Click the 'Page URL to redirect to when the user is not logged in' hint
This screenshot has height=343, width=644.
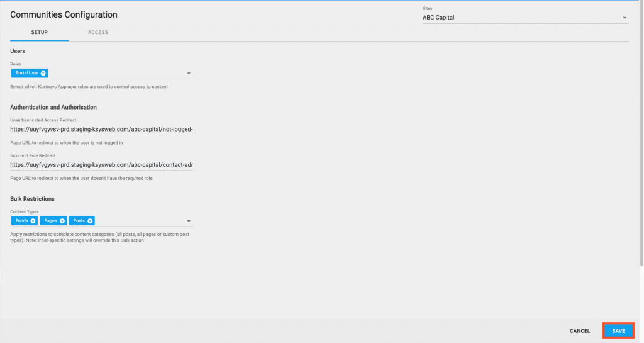pyautogui.click(x=67, y=143)
